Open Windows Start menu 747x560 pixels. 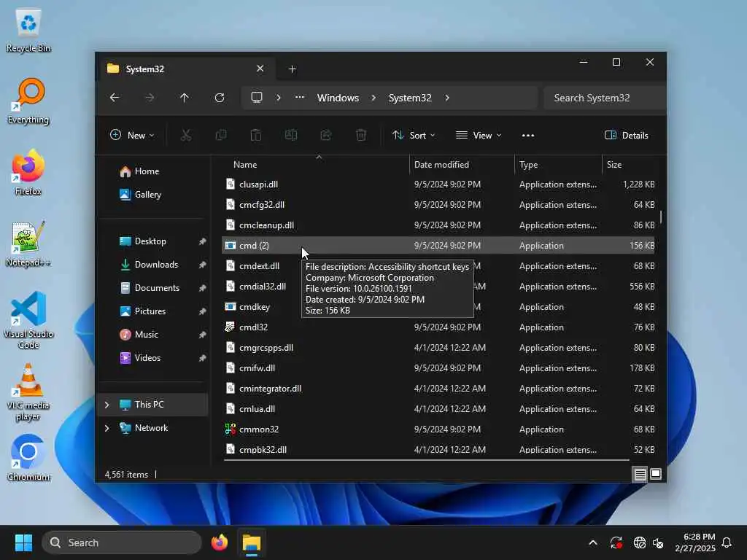click(x=23, y=542)
